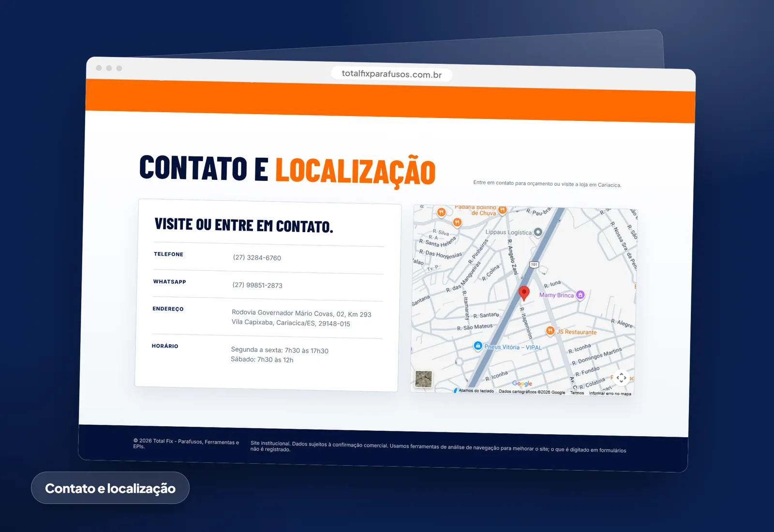Click the Entre em contato para orçamento subtitle
774x532 pixels.
(x=547, y=184)
